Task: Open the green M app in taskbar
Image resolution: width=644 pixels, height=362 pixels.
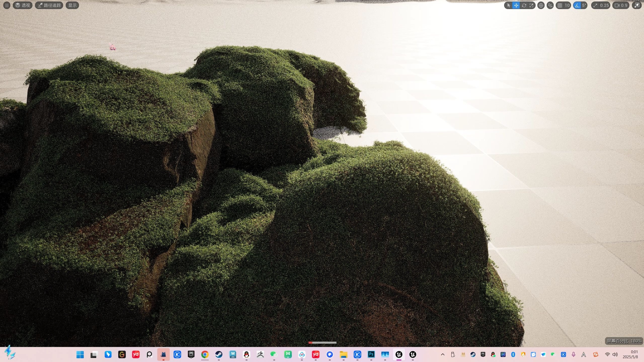Action: [x=288, y=354]
